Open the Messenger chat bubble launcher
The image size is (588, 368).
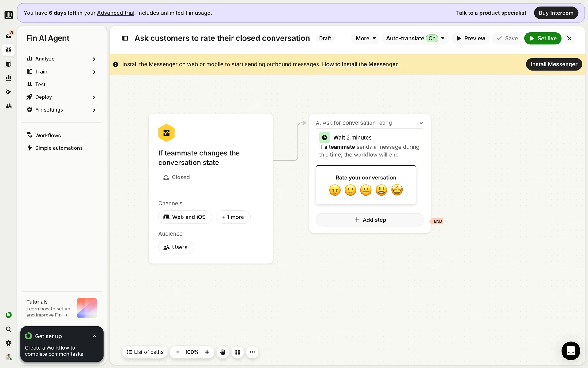coord(571,351)
